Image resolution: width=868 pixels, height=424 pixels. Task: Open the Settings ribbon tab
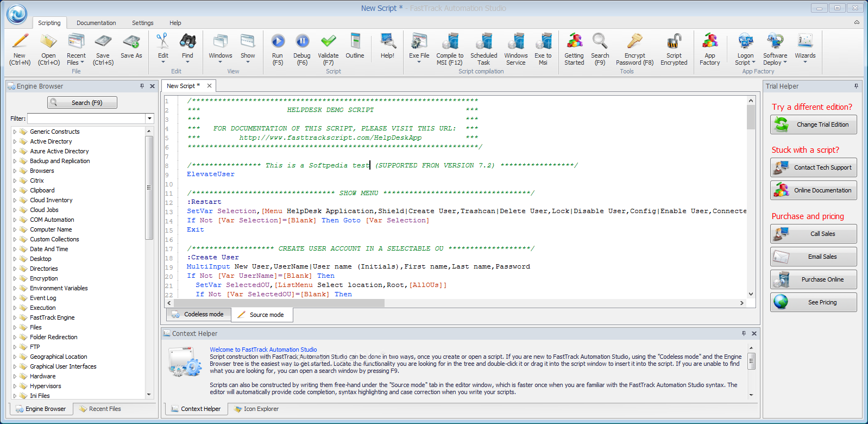[x=143, y=23]
